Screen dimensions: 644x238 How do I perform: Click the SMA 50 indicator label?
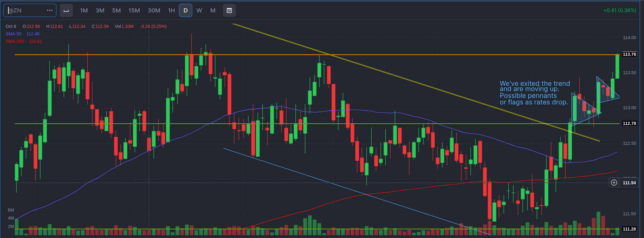click(14, 34)
